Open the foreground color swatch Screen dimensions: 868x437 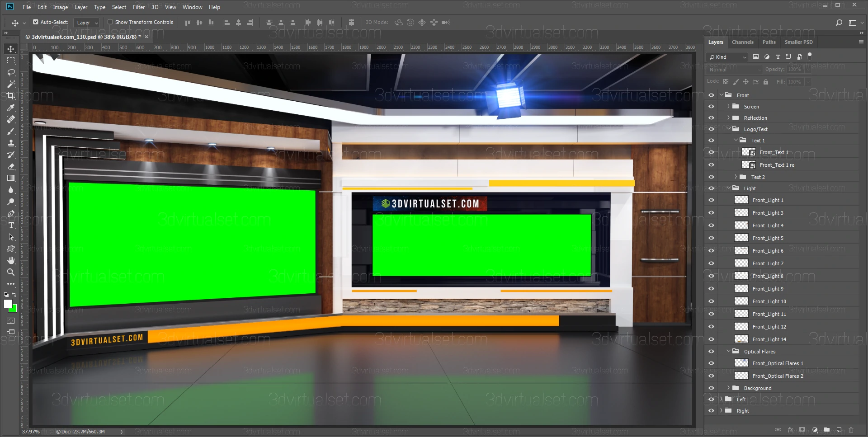[x=8, y=304]
